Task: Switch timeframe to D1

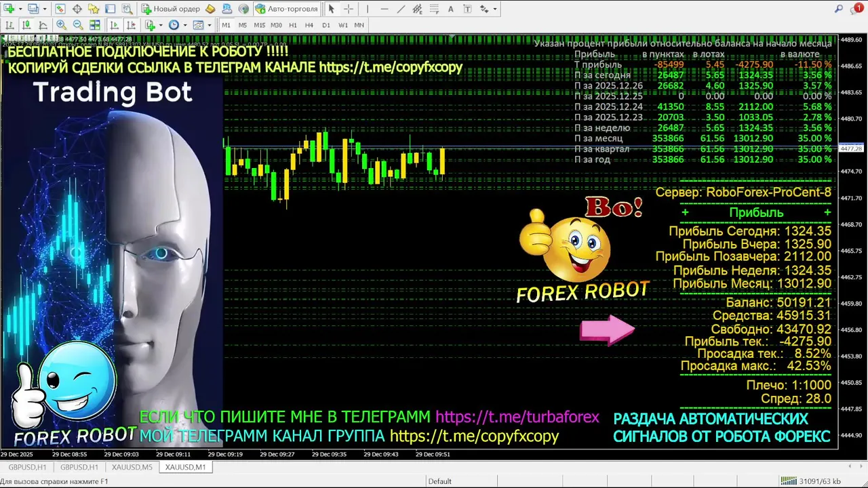Action: point(326,25)
